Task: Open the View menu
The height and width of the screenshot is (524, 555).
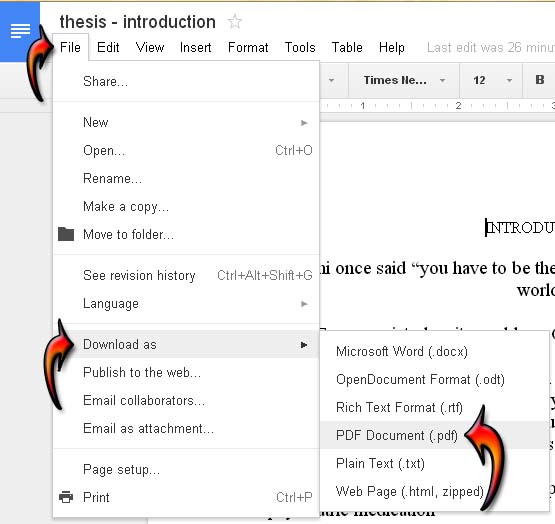Action: tap(150, 47)
